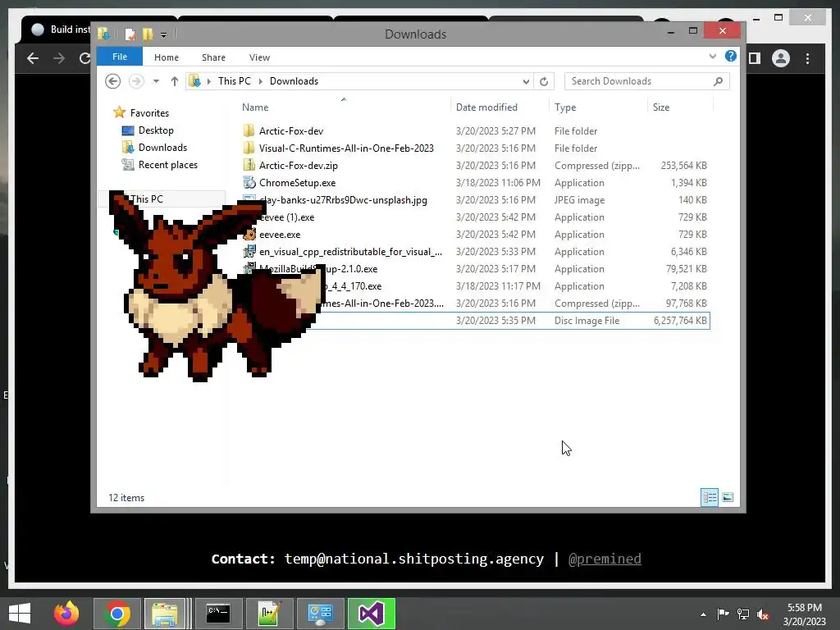Open the taskbar clock and date
Viewport: 840px width, 630px height.
(804, 614)
